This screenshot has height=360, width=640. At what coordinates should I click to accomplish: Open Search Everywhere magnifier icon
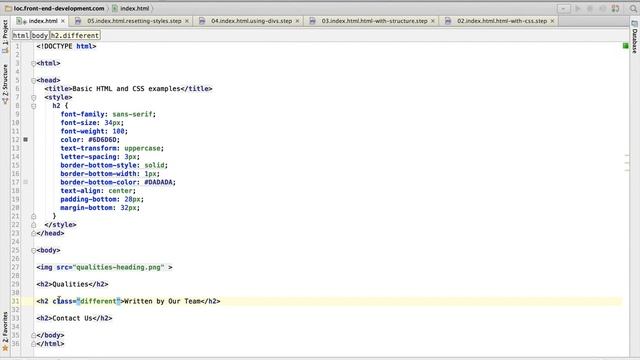coord(633,9)
